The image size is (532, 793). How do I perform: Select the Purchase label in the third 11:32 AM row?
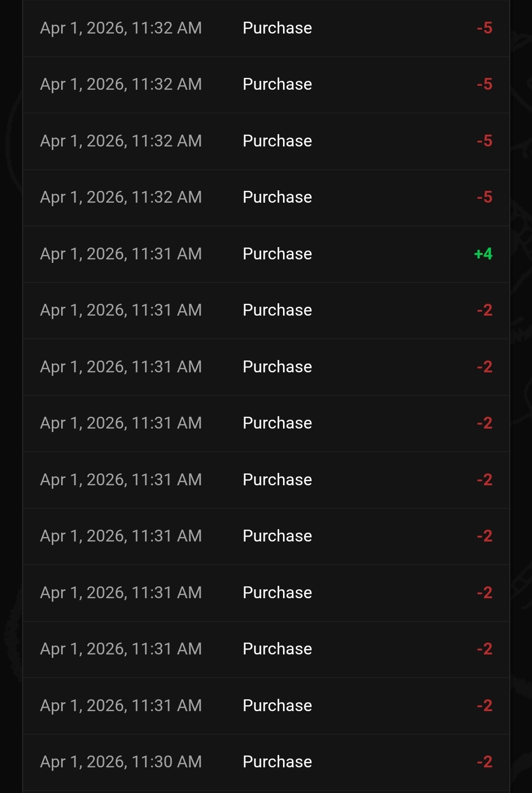[x=277, y=141]
